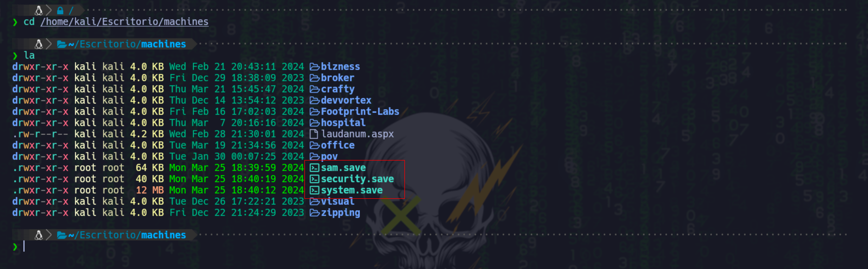Select the Footprint-Labs directory name
868x269 pixels.
coord(360,112)
